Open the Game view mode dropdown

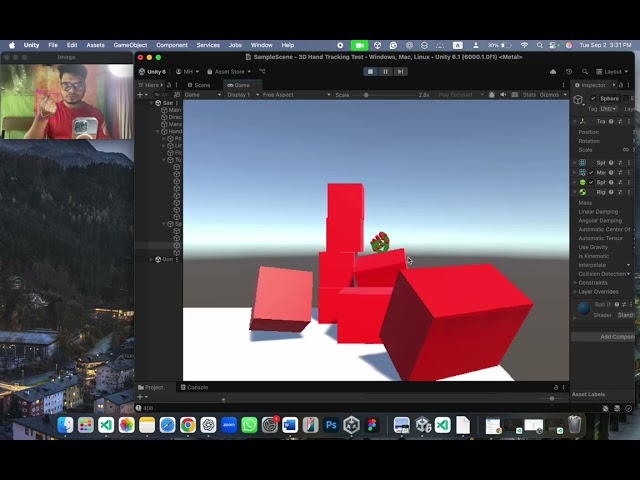pos(202,95)
